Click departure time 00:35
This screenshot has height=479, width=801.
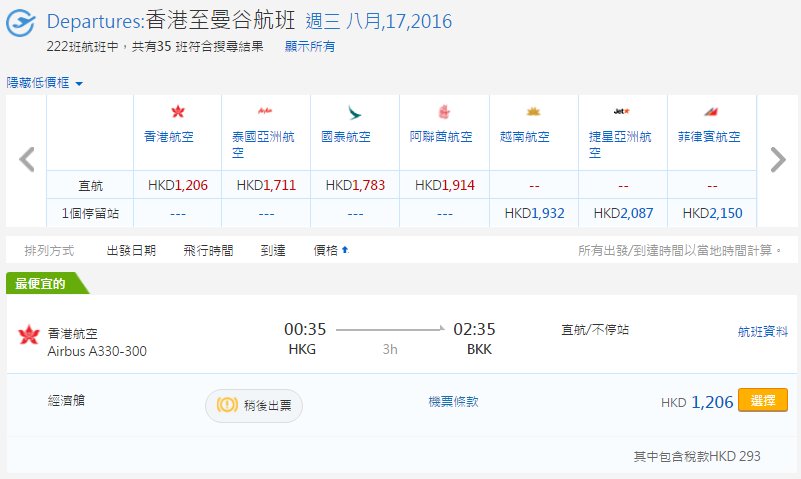(305, 329)
